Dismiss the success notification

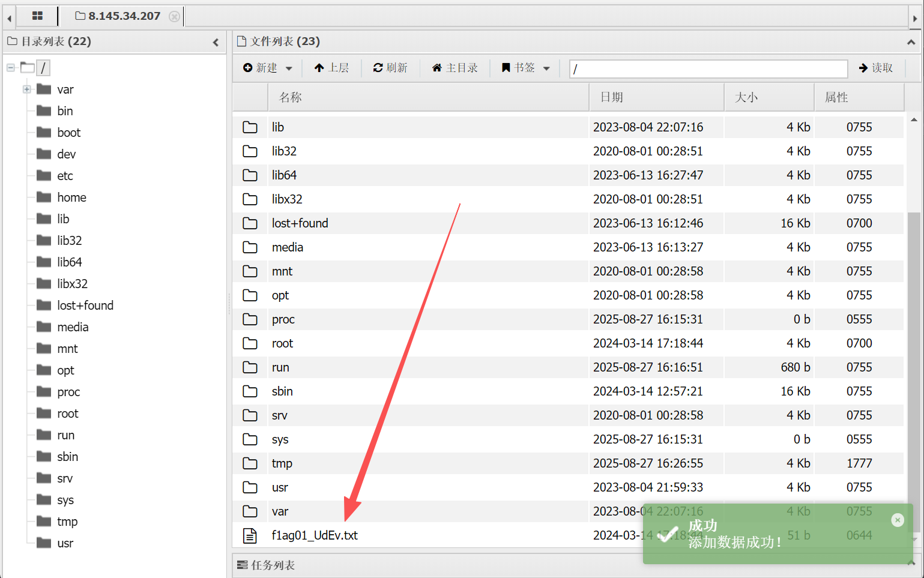(x=898, y=520)
